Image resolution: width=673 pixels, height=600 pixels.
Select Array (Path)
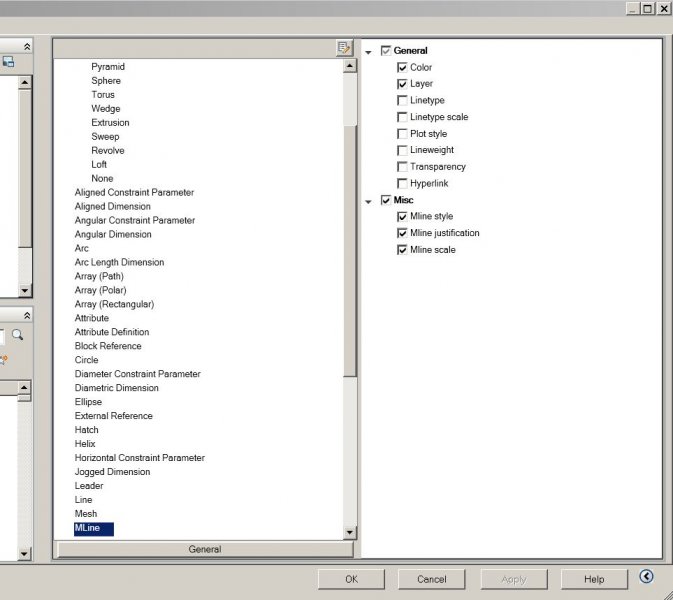(x=99, y=276)
